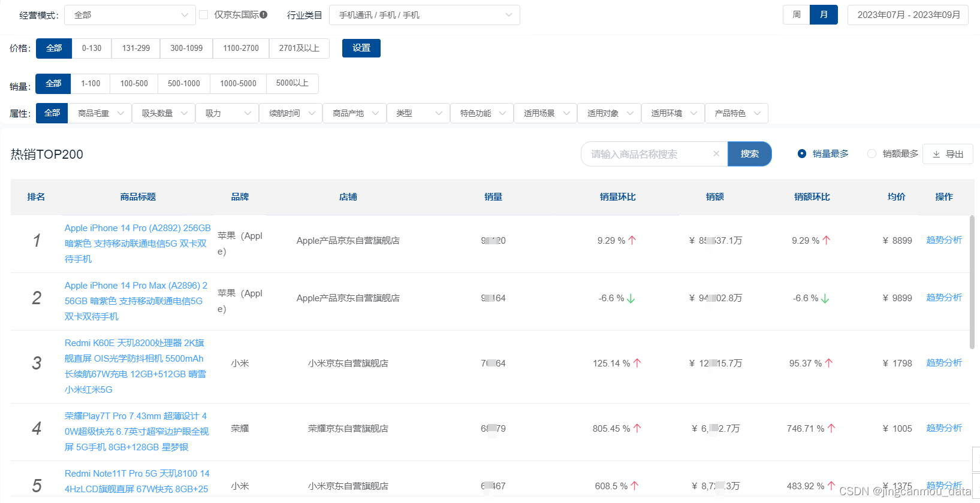Open Apple iPhone 14 Pro (A2892) product link

pyautogui.click(x=138, y=244)
